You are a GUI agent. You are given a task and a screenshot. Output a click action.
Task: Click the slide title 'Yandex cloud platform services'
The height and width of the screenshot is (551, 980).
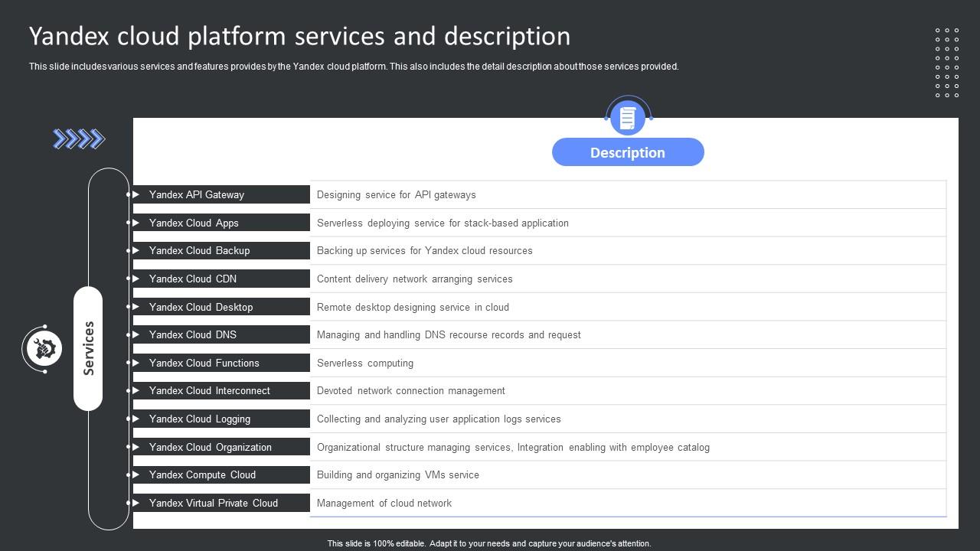300,36
